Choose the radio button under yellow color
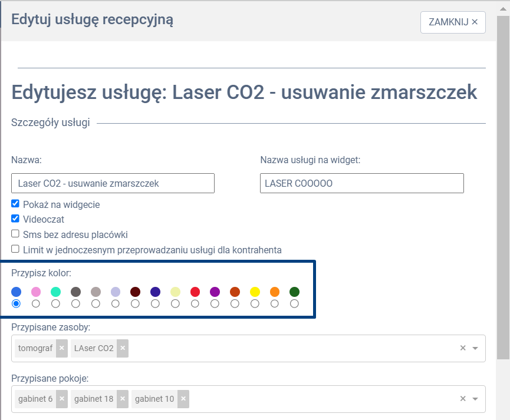This screenshot has width=510, height=420. click(255, 303)
